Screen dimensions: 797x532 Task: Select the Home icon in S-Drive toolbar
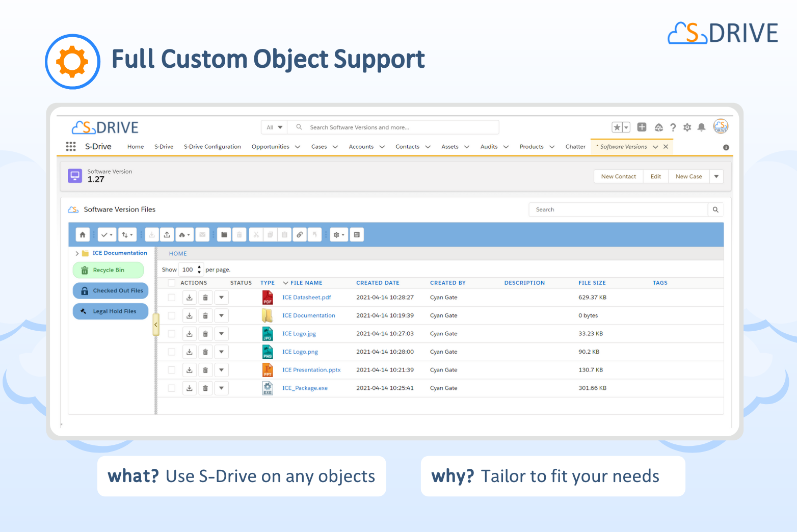83,234
